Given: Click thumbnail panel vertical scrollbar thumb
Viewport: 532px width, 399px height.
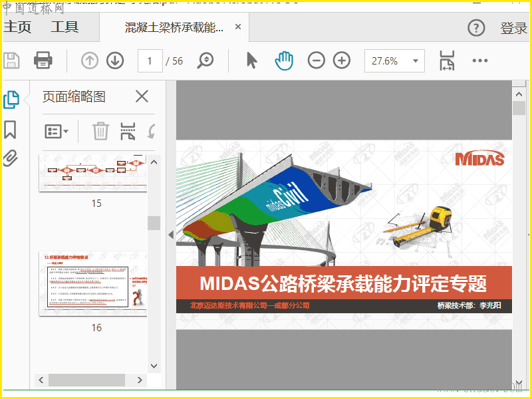Looking at the screenshot, I should pos(154,223).
